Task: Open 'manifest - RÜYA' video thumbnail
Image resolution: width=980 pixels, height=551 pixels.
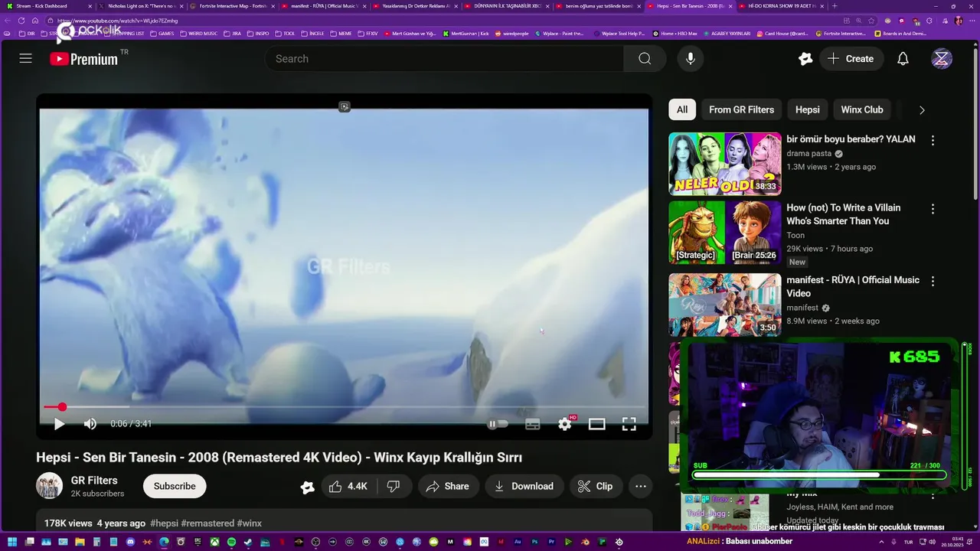Action: [725, 305]
